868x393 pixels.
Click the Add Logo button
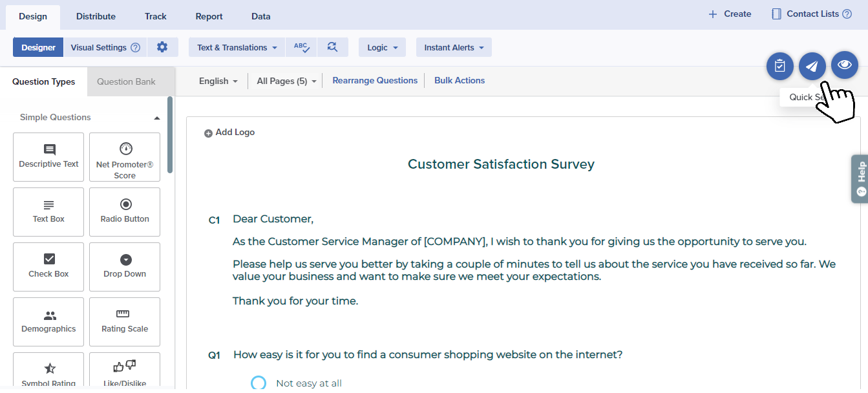click(229, 133)
